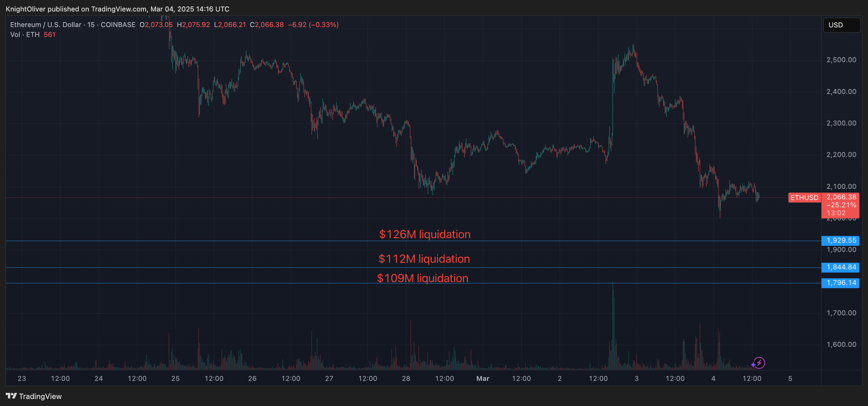Viewport: 868px width, 406px height.
Task: Click the 1,700.00 price scale label
Action: (841, 313)
